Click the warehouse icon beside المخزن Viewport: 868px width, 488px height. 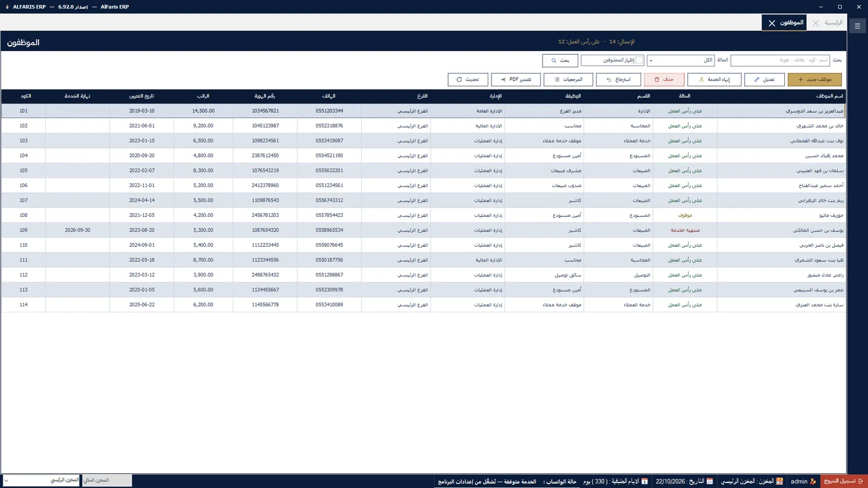pyautogui.click(x=780, y=481)
